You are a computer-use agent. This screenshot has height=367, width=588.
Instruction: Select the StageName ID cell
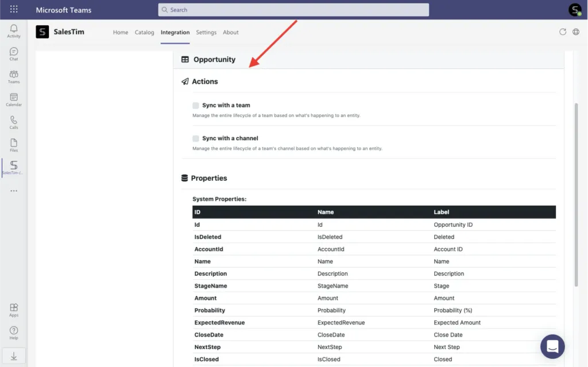point(211,286)
